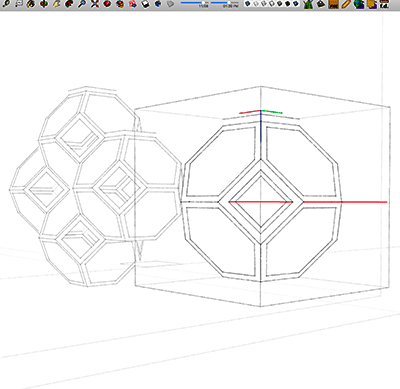Click the orange-brown square plugin icon

[x=333, y=4]
